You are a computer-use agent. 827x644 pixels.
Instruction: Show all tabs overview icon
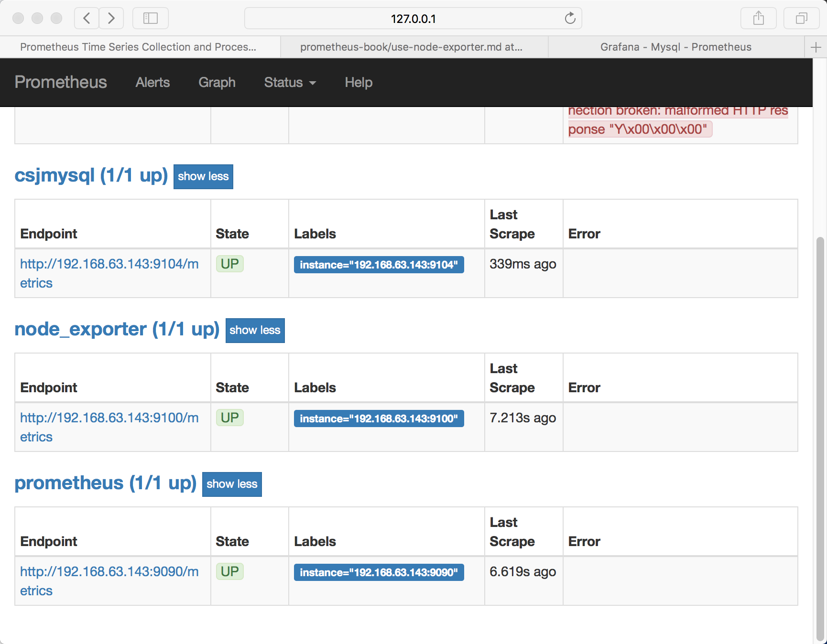coord(802,18)
